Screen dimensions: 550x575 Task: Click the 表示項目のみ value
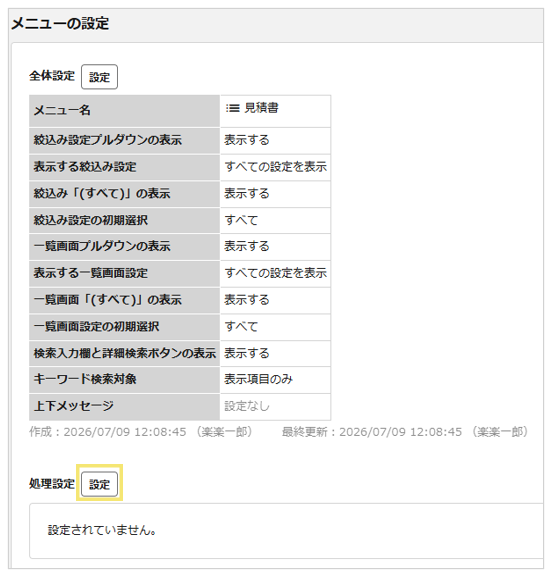click(258, 379)
